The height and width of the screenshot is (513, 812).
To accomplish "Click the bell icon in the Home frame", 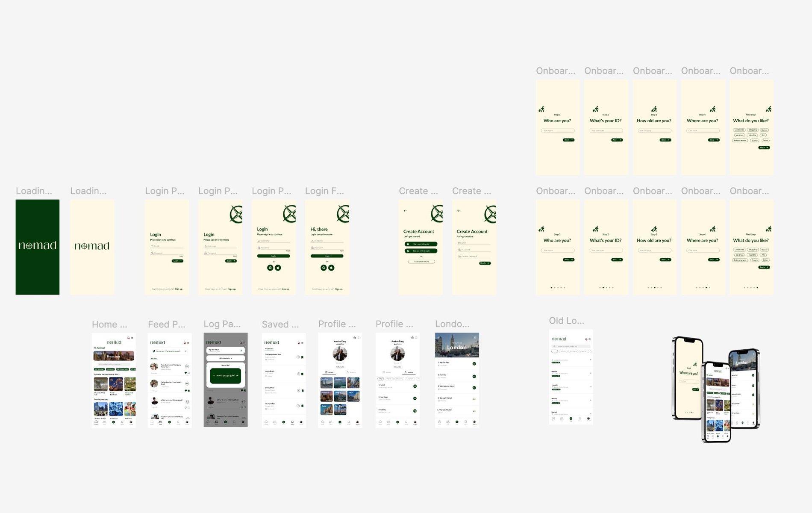I will coord(128,338).
